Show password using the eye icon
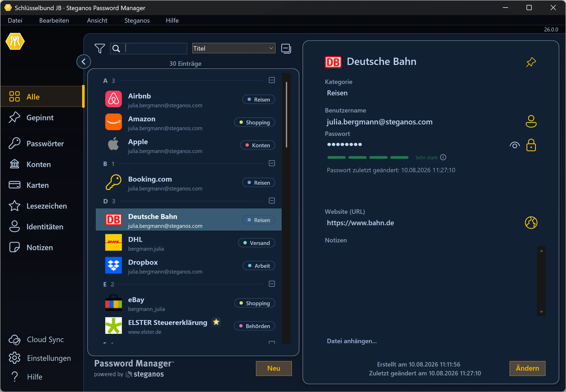 point(515,145)
